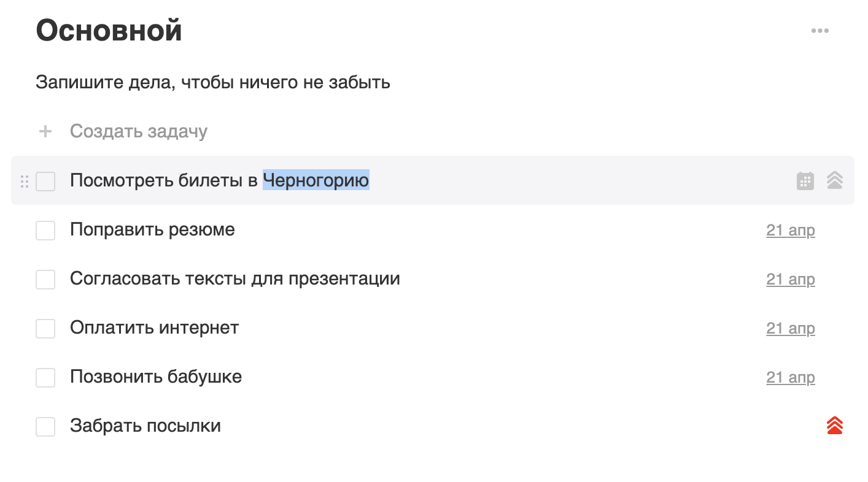The height and width of the screenshot is (482, 868).
Task: Toggle the Забрать посылки checkbox
Action: 45,427
